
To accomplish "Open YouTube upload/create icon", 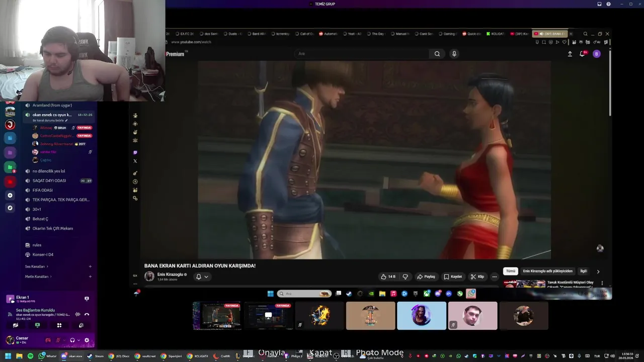I will click(x=570, y=54).
